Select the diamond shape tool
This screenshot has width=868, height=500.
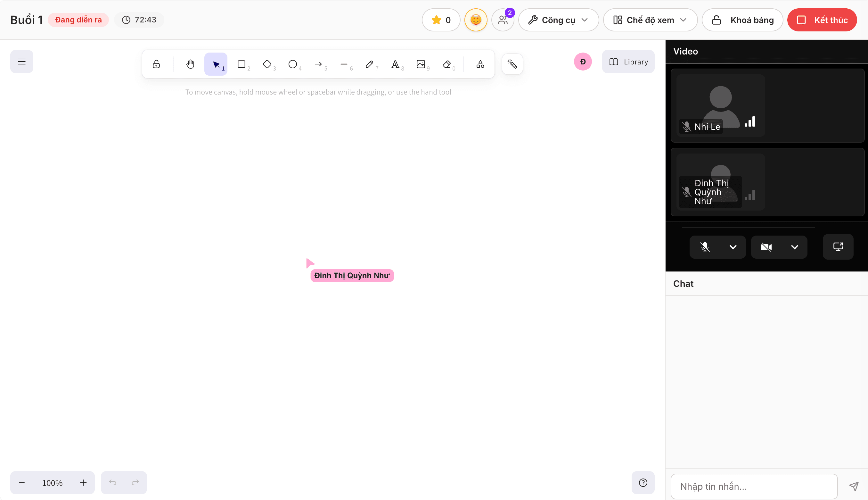267,64
